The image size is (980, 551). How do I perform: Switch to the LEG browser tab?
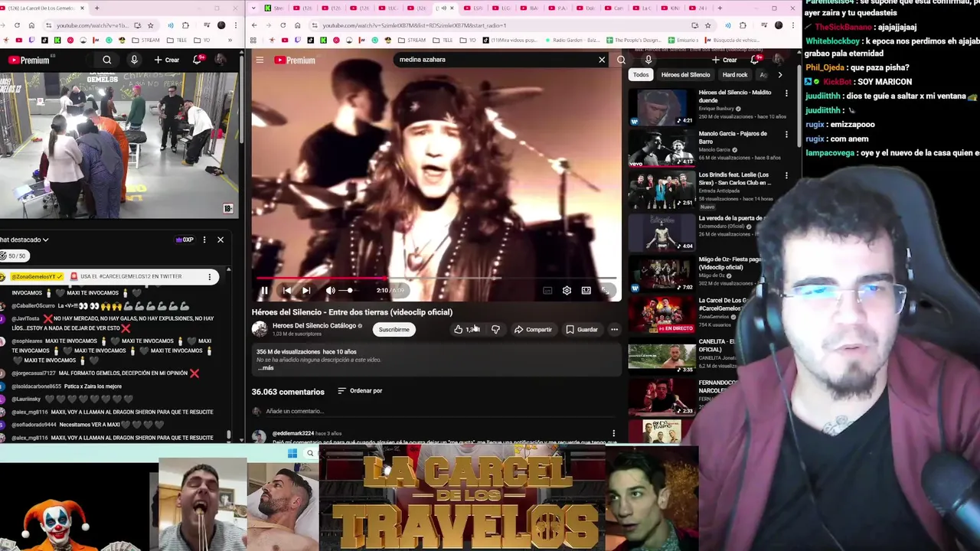[x=504, y=8]
